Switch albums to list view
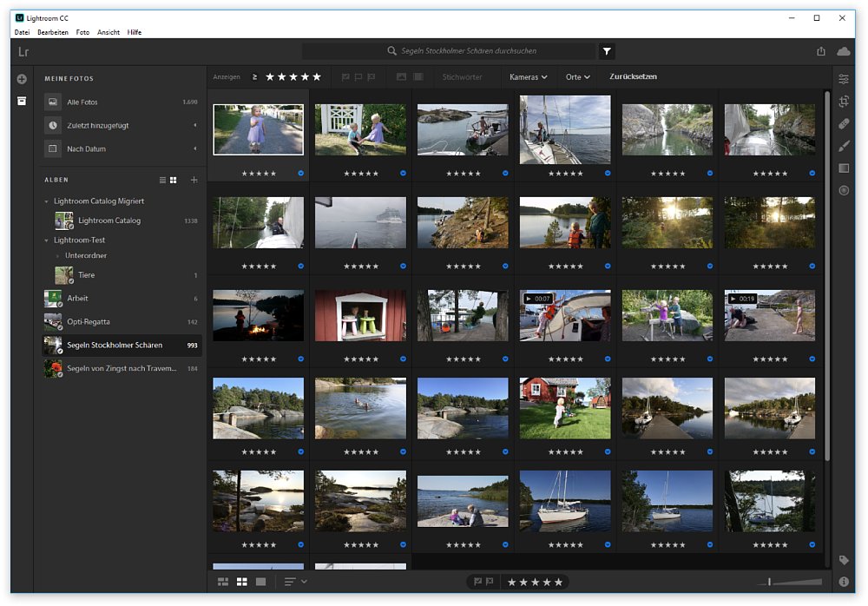This screenshot has width=868, height=606. click(163, 180)
